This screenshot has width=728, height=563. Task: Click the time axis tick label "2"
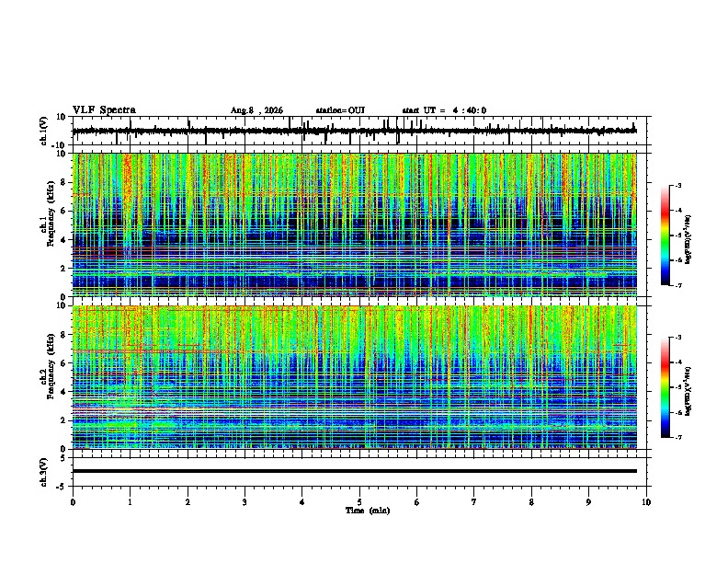point(188,502)
